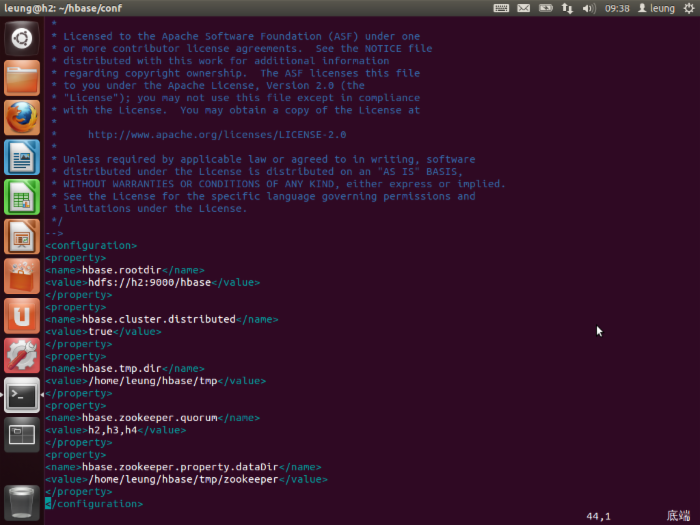Click the Apache license URL line
700x525 pixels.
coord(217,134)
